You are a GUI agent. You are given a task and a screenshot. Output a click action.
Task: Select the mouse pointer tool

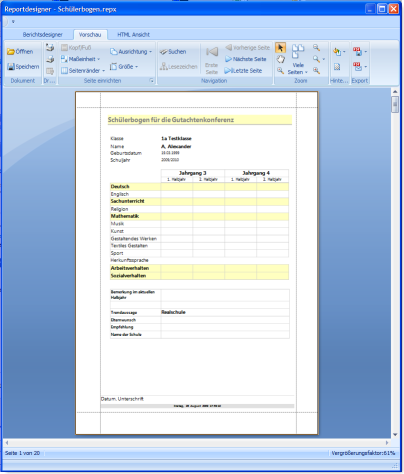point(280,48)
